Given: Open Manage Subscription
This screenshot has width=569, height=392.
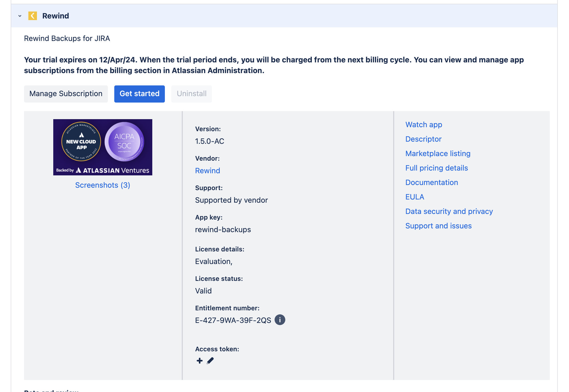Looking at the screenshot, I should click(x=66, y=94).
